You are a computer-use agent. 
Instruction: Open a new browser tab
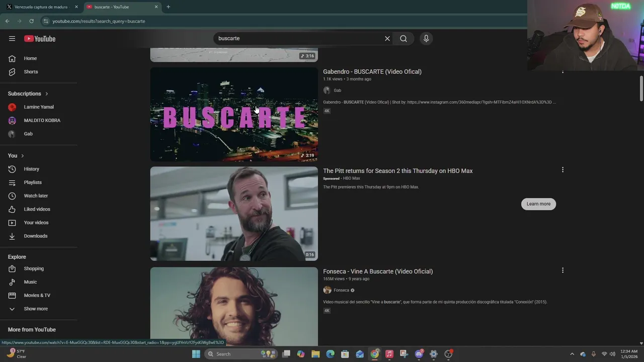pyautogui.click(x=168, y=7)
